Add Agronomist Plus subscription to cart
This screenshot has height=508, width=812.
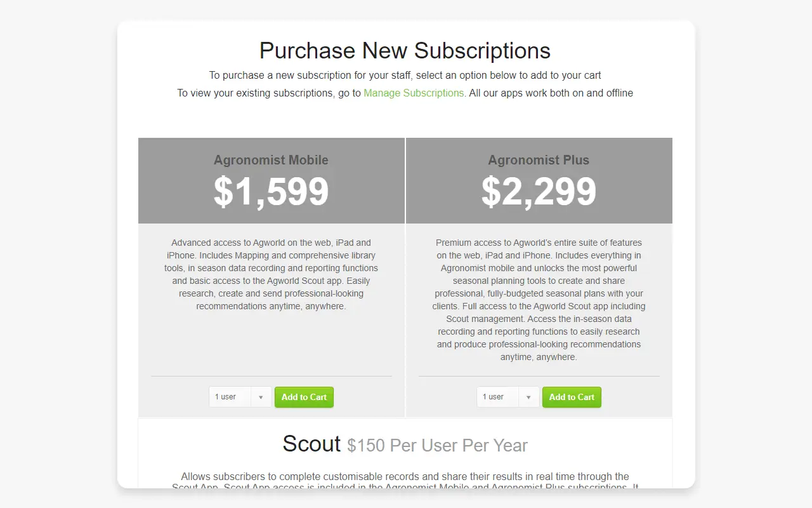[572, 397]
